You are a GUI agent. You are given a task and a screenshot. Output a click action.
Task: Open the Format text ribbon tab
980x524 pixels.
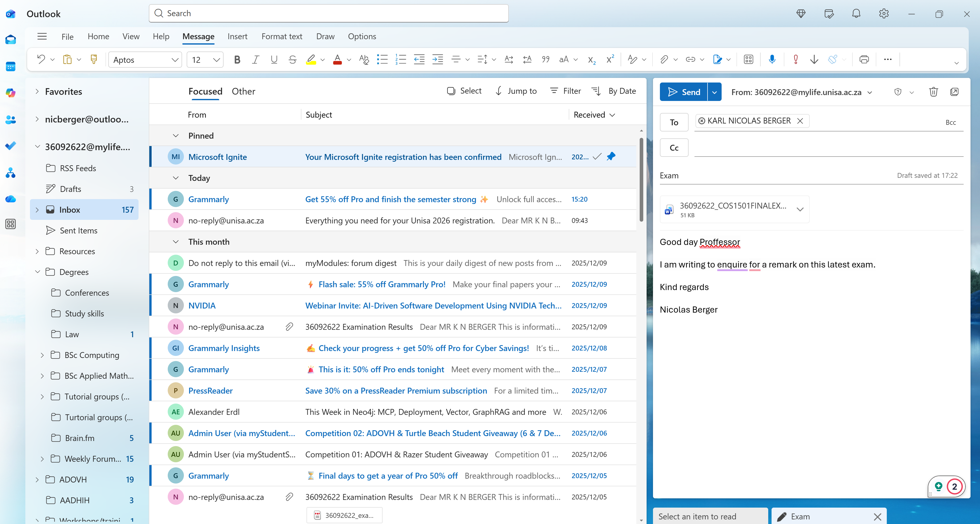281,36
